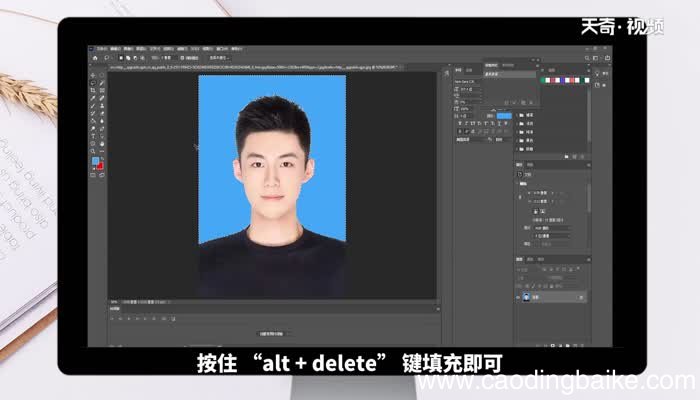Choose Intersect with Selection mode

click(x=142, y=58)
